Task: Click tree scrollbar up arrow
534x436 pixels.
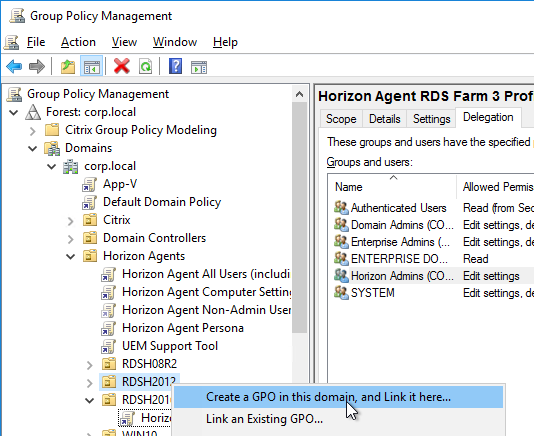Action: pos(299,94)
